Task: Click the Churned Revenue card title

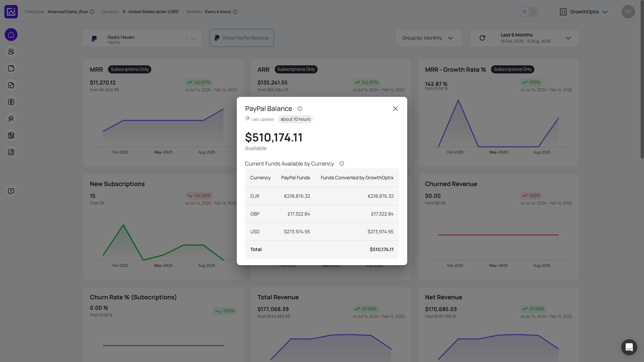Action: point(451,184)
